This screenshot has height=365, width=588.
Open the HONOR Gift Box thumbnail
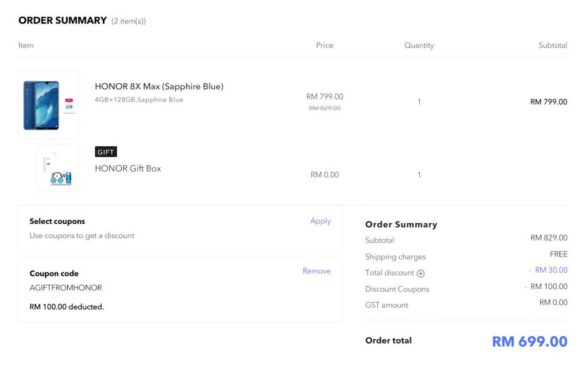click(58, 168)
